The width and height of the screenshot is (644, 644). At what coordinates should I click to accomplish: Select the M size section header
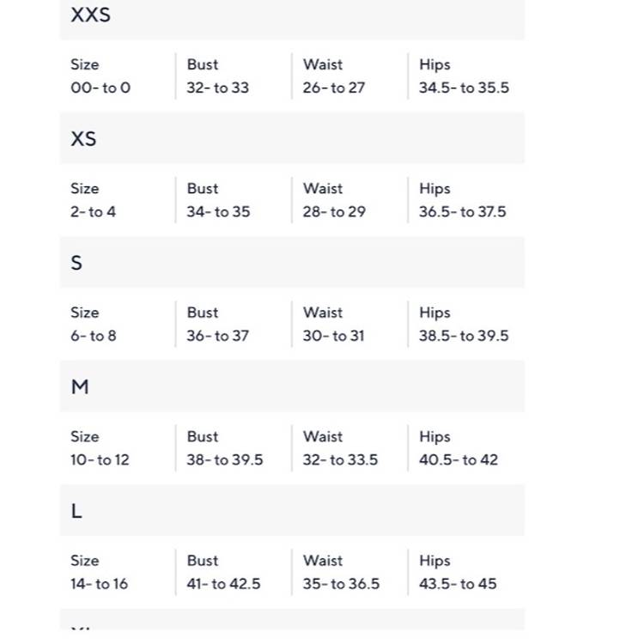[x=80, y=387]
